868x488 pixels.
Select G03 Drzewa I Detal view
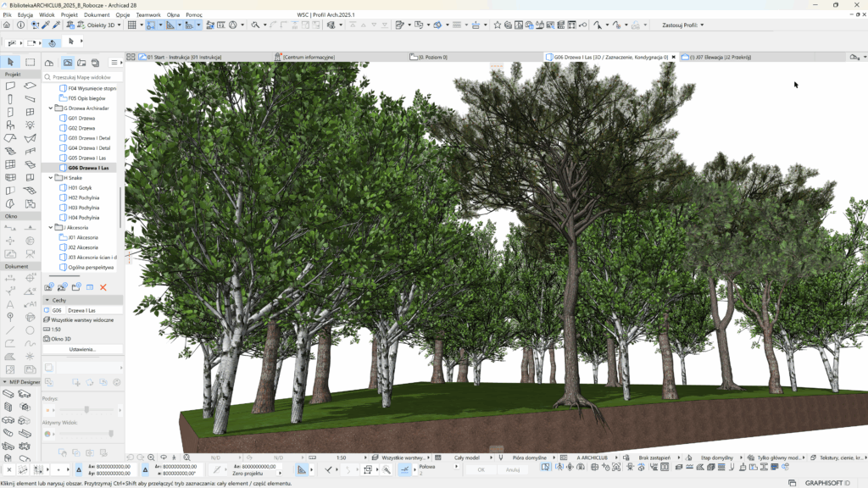click(x=89, y=138)
